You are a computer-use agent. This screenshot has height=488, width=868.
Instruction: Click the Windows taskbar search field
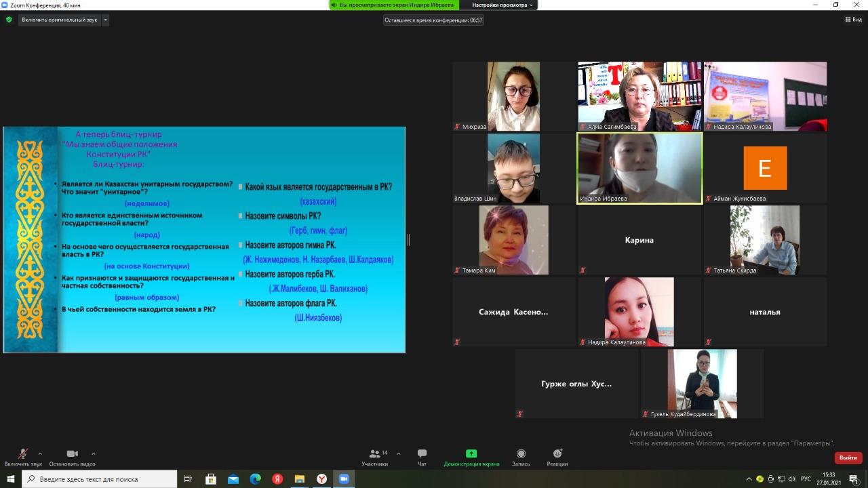[102, 479]
